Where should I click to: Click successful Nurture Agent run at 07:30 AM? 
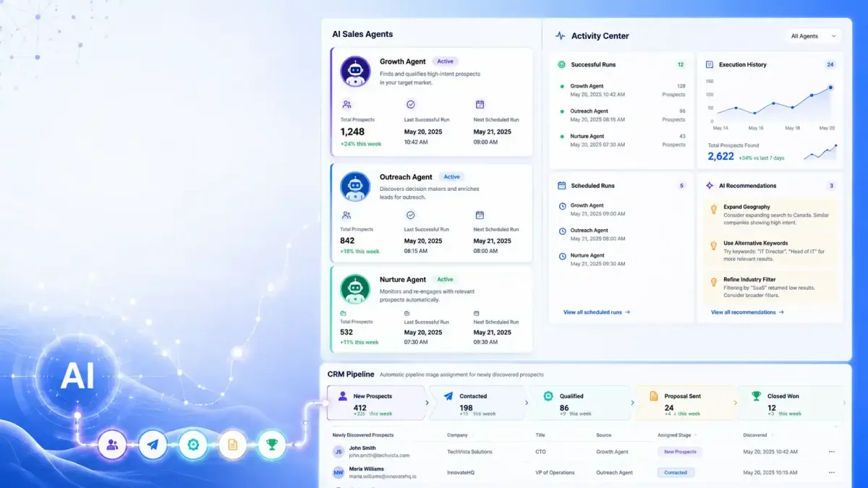pos(624,140)
